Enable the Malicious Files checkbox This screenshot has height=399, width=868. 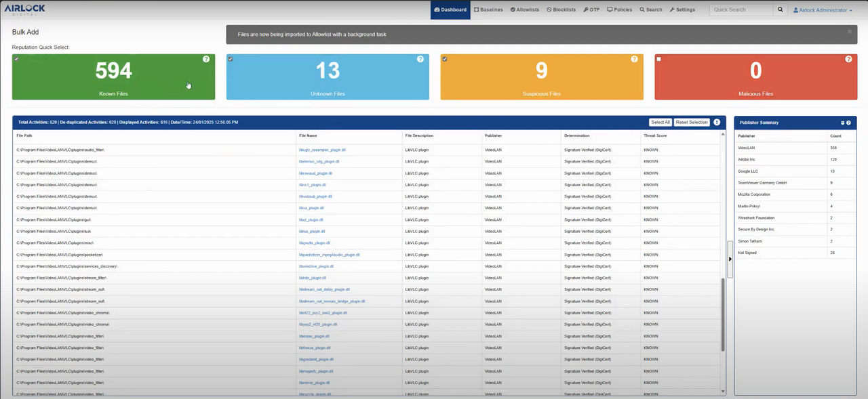pyautogui.click(x=658, y=59)
